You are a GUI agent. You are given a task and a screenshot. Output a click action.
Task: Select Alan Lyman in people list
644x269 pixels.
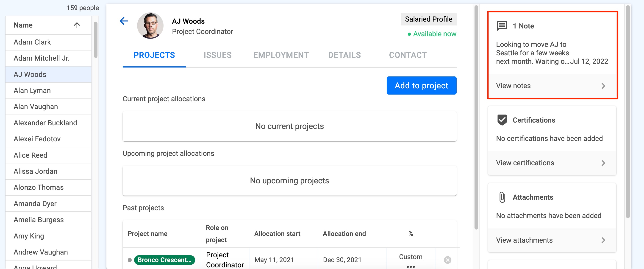(x=48, y=90)
